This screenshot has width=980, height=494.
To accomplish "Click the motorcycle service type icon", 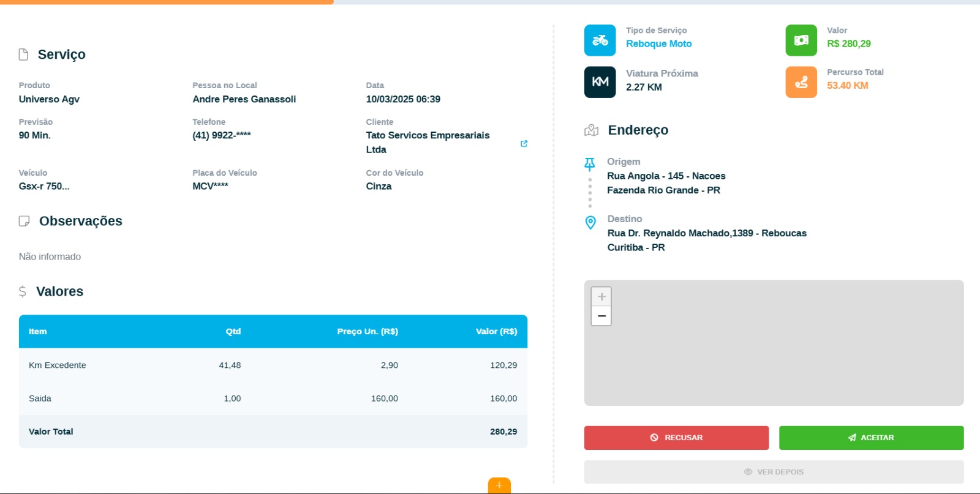I will pyautogui.click(x=600, y=40).
